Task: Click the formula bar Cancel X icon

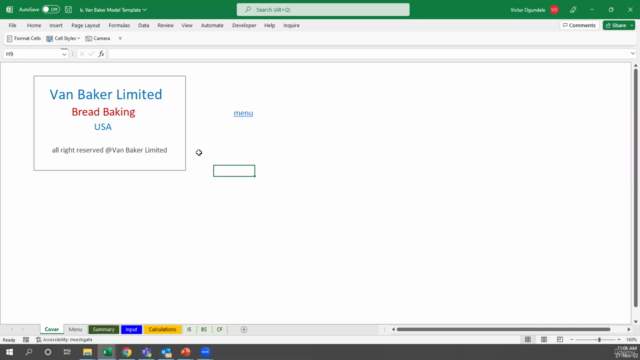Action: point(82,54)
